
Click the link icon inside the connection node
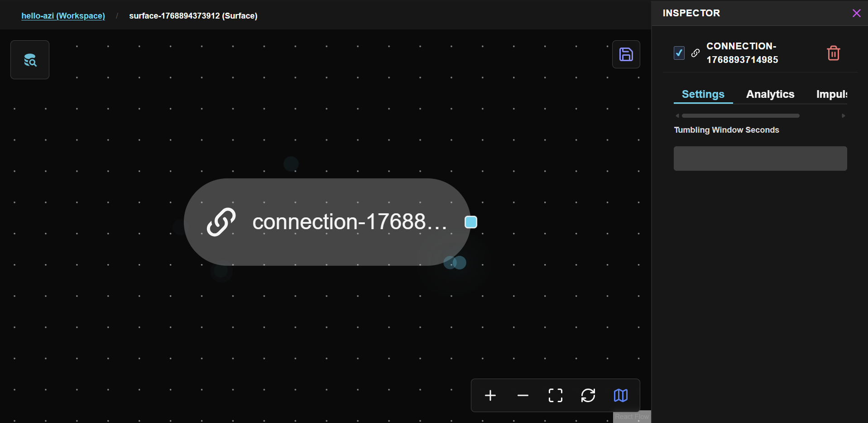pos(221,222)
